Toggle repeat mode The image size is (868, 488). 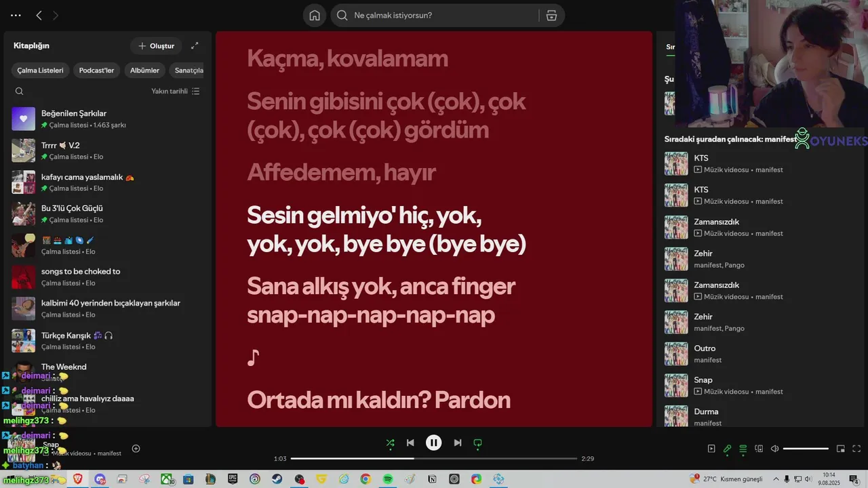click(x=477, y=443)
